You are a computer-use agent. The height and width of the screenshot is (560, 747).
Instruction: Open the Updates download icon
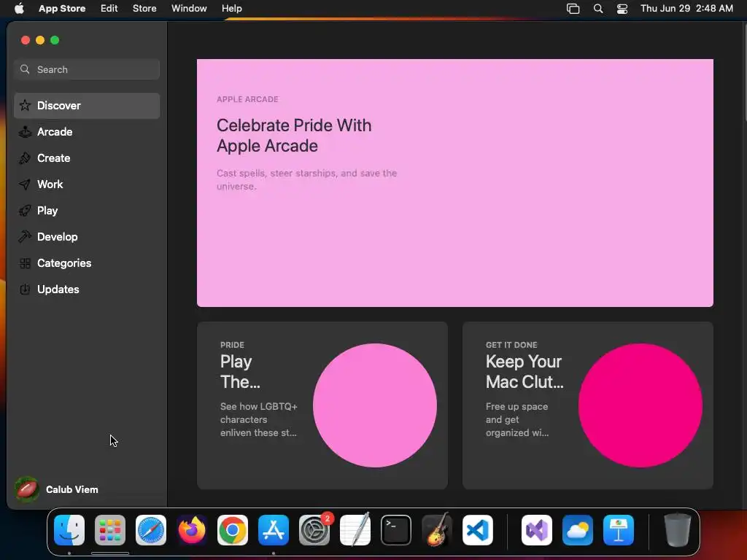tap(25, 289)
